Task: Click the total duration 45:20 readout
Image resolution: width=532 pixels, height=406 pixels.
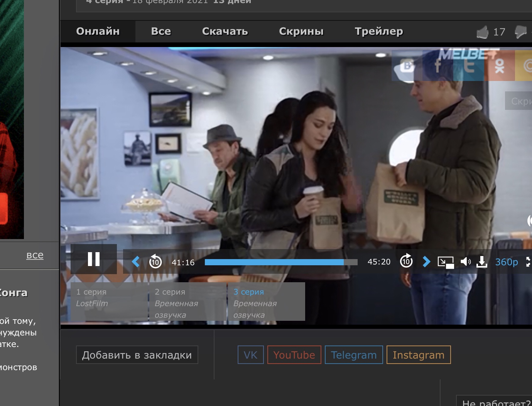Action: (379, 262)
